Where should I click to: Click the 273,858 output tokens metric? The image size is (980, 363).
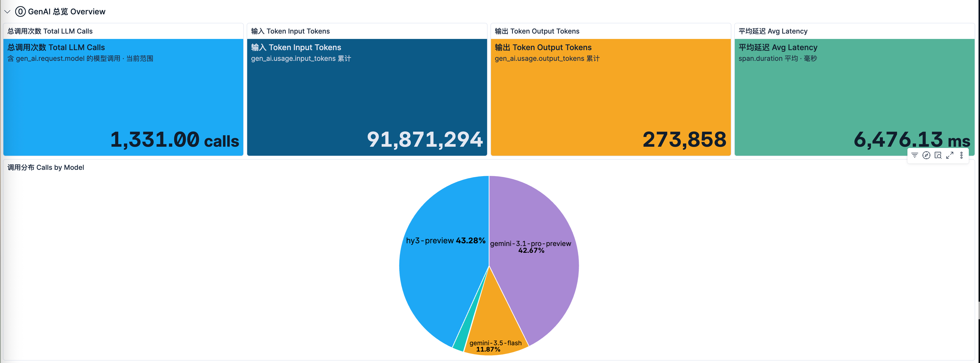pyautogui.click(x=684, y=139)
